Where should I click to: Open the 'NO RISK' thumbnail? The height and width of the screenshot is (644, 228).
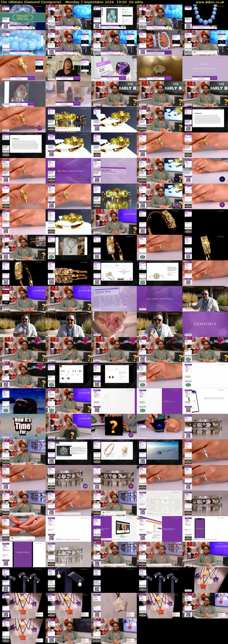click(x=114, y=171)
